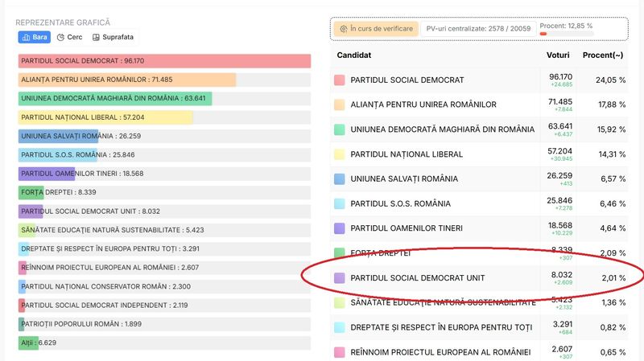Select the Bara chart view tab
The height and width of the screenshot is (361, 644).
(x=35, y=37)
